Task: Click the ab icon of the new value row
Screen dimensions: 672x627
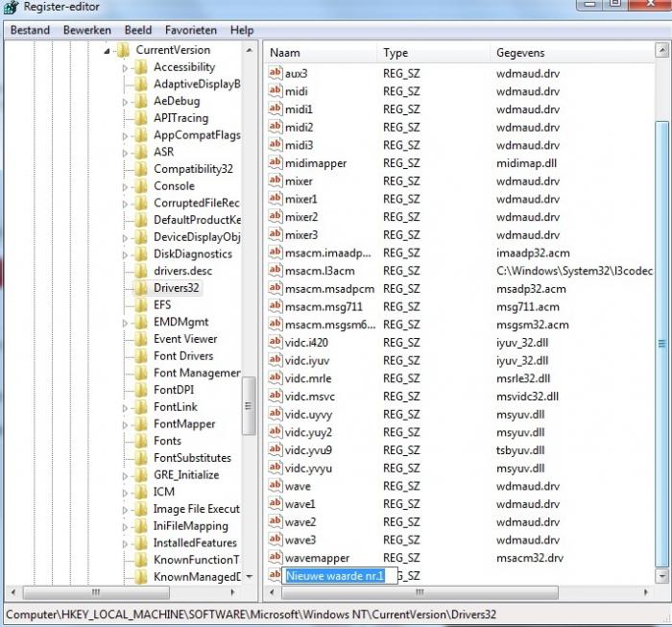Action: pos(275,574)
